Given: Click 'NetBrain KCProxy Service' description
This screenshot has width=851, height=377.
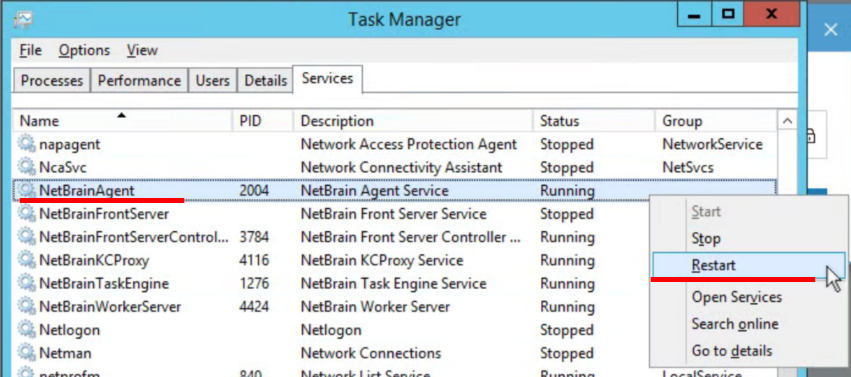Looking at the screenshot, I should pyautogui.click(x=382, y=260).
